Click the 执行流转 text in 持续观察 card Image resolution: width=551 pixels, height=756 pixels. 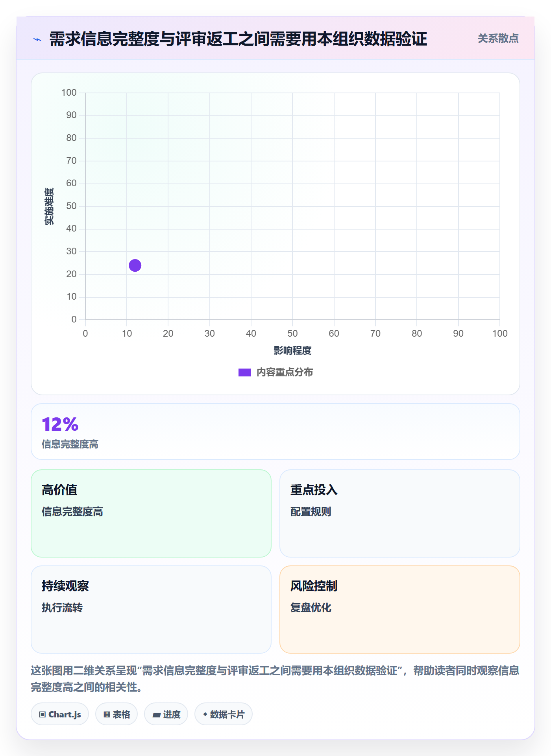pos(62,608)
